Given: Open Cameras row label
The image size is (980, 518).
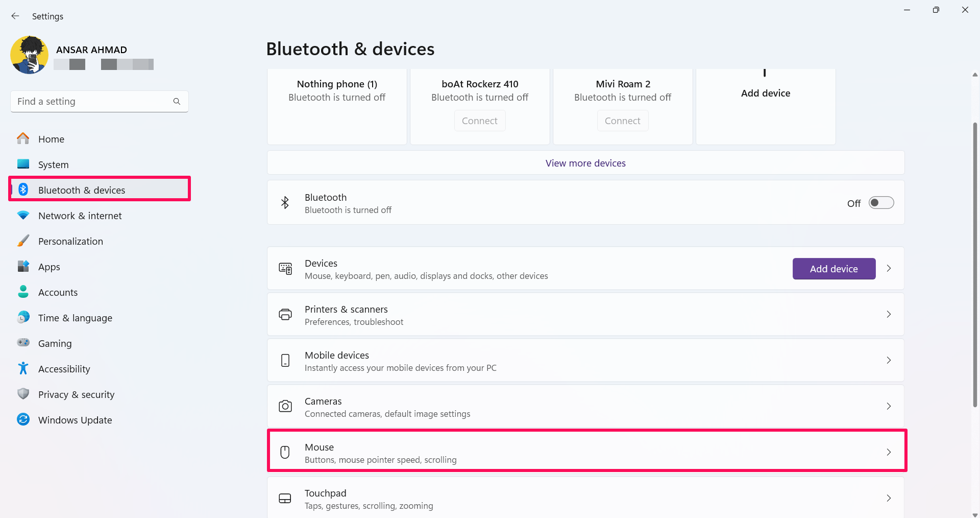Looking at the screenshot, I should tap(323, 401).
